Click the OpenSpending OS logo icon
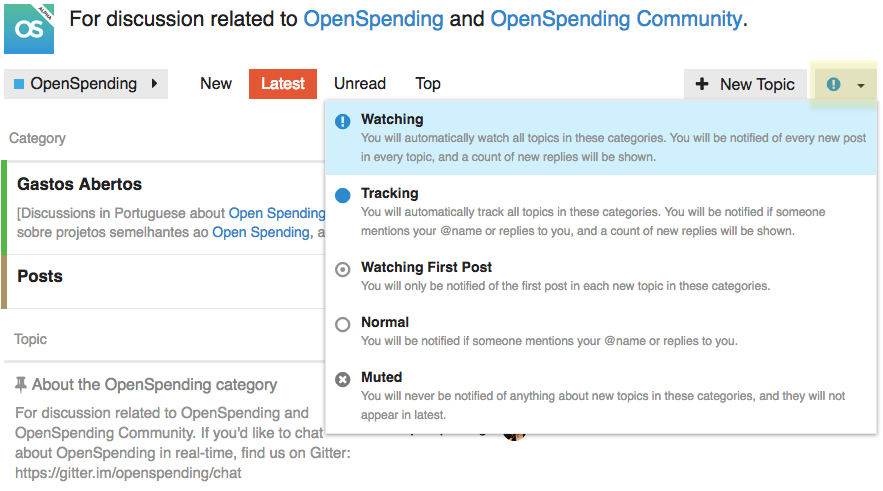This screenshot has height=491, width=883. (x=29, y=27)
